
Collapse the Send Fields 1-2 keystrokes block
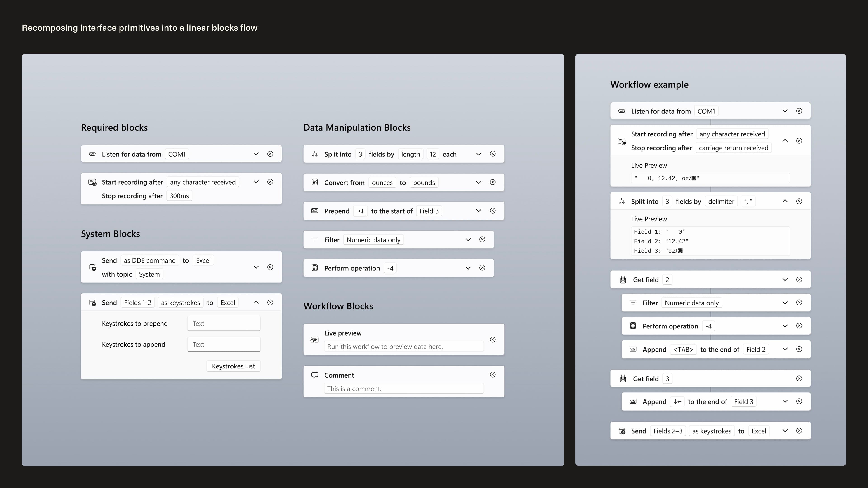coord(256,303)
